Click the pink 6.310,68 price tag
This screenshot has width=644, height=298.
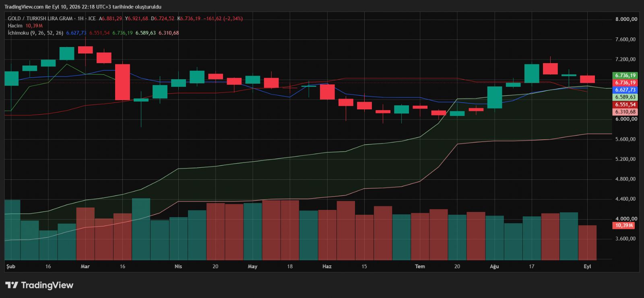click(x=625, y=112)
